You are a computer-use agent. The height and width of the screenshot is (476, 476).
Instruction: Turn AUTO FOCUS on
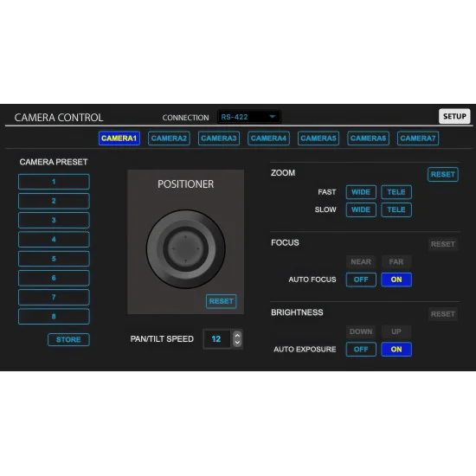point(396,280)
